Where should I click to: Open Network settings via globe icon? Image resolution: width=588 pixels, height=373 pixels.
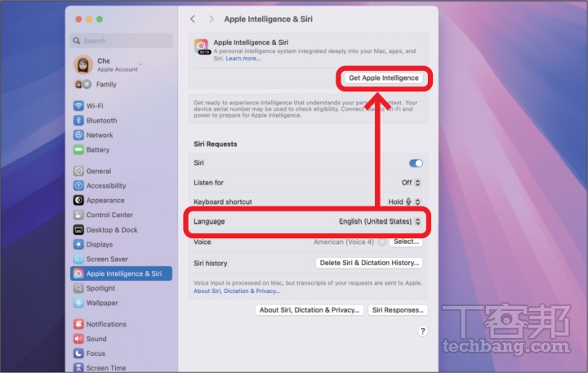[x=78, y=135]
